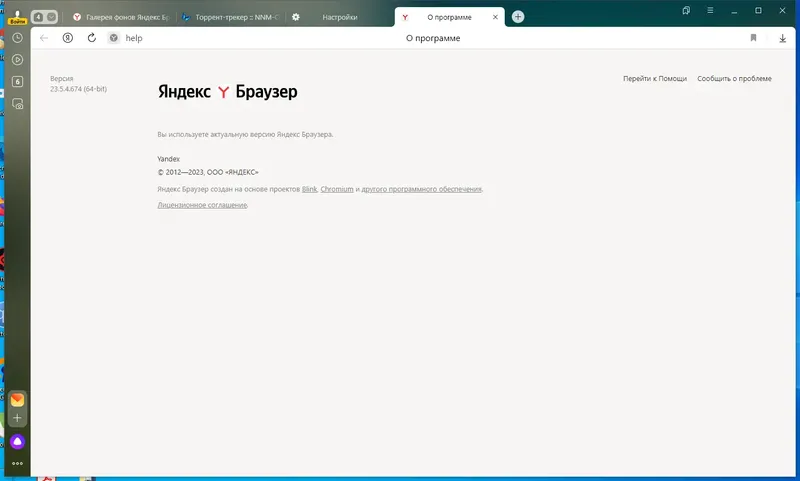Click the sidebar icon showing number 6
This screenshot has width=800, height=481.
17,82
